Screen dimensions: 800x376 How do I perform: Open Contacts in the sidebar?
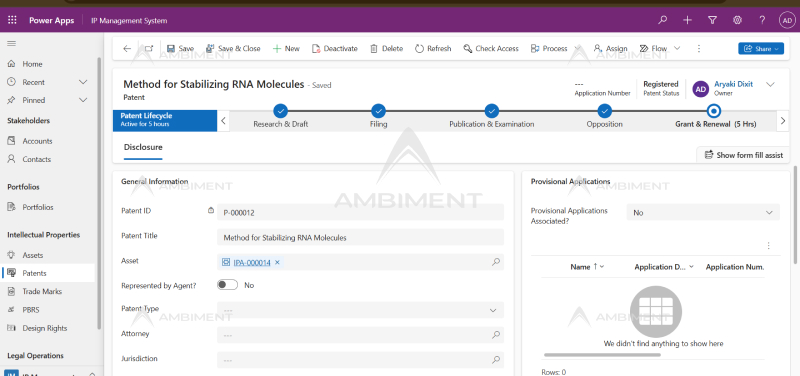tap(36, 159)
